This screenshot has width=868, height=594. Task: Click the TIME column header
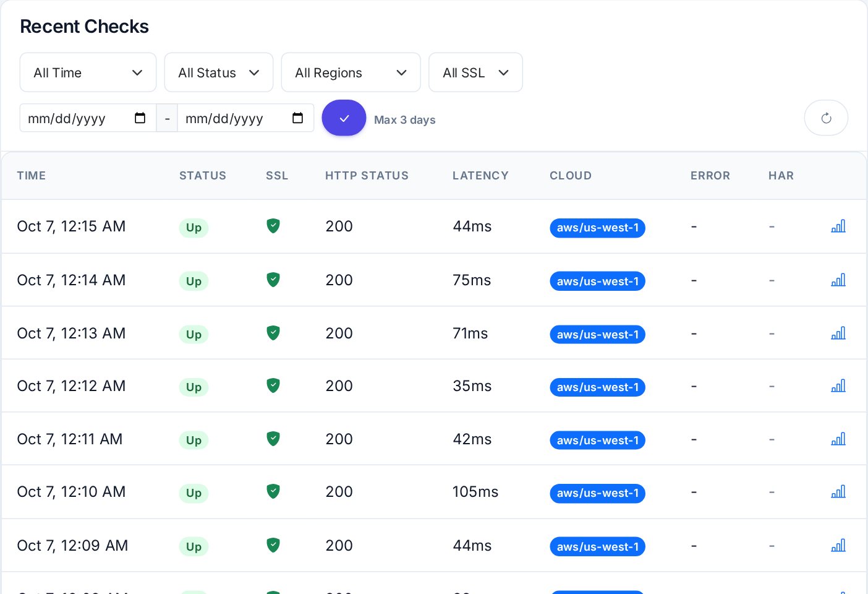tap(32, 176)
